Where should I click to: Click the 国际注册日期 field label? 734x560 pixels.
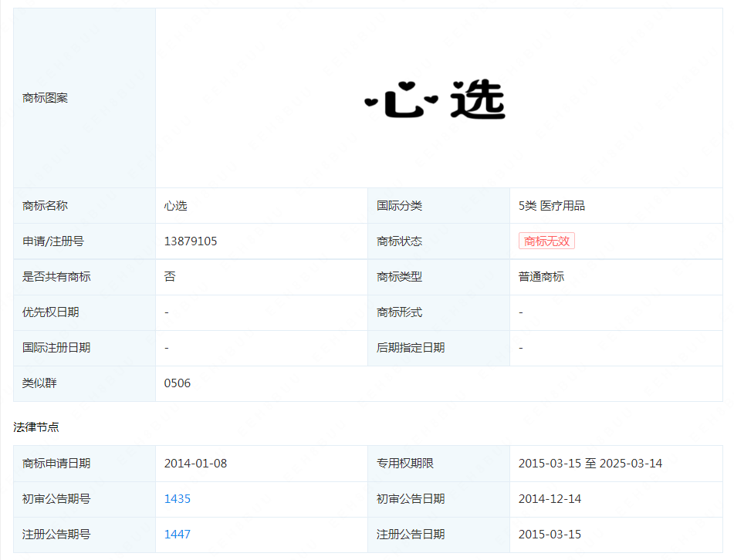point(56,348)
